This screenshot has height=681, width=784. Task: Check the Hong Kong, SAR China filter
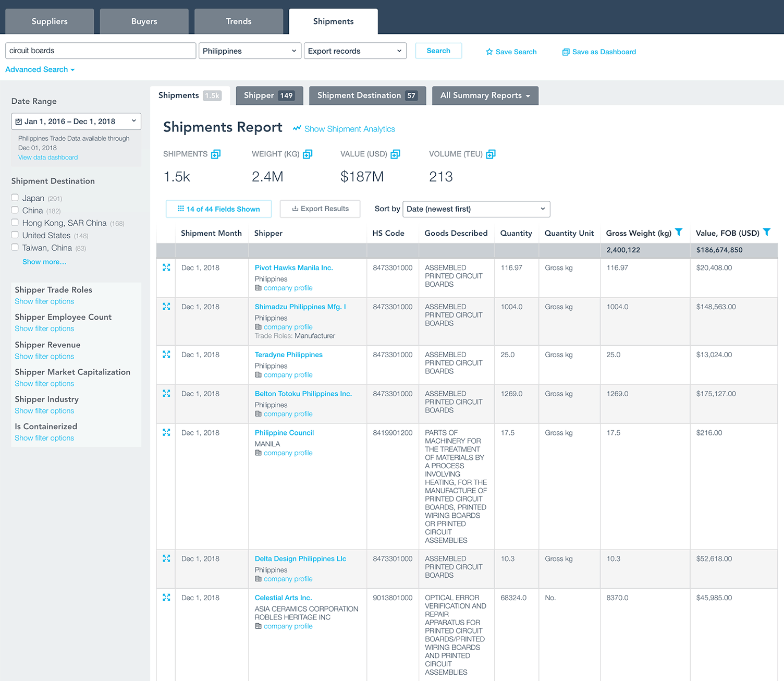(15, 223)
